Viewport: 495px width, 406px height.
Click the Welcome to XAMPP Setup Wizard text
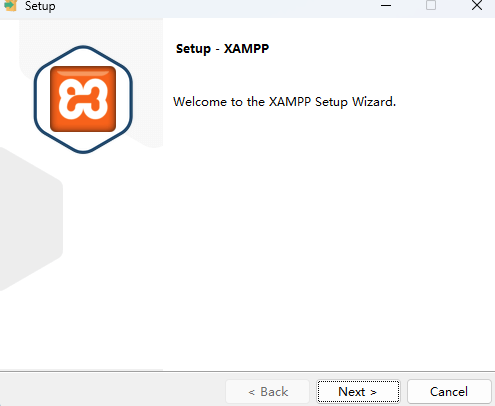tap(284, 102)
